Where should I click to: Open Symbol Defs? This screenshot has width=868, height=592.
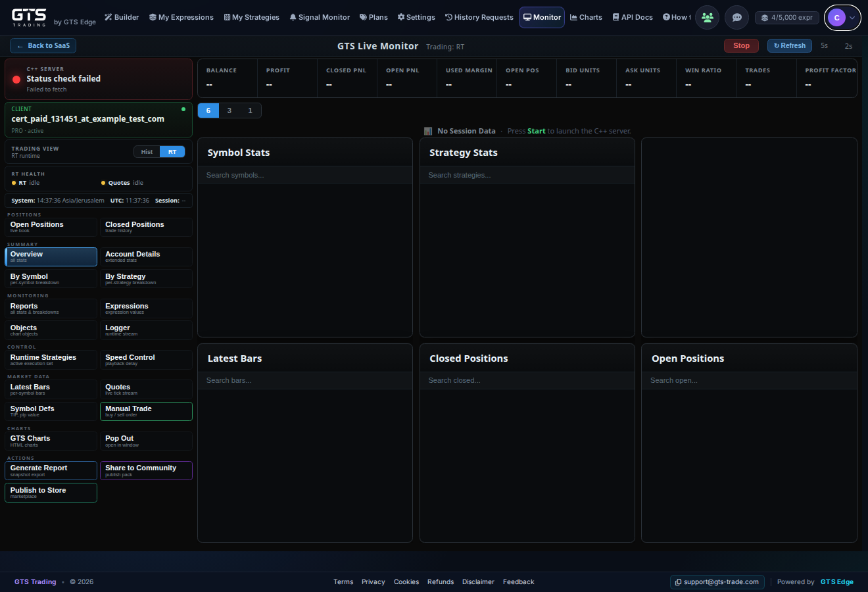pyautogui.click(x=51, y=411)
